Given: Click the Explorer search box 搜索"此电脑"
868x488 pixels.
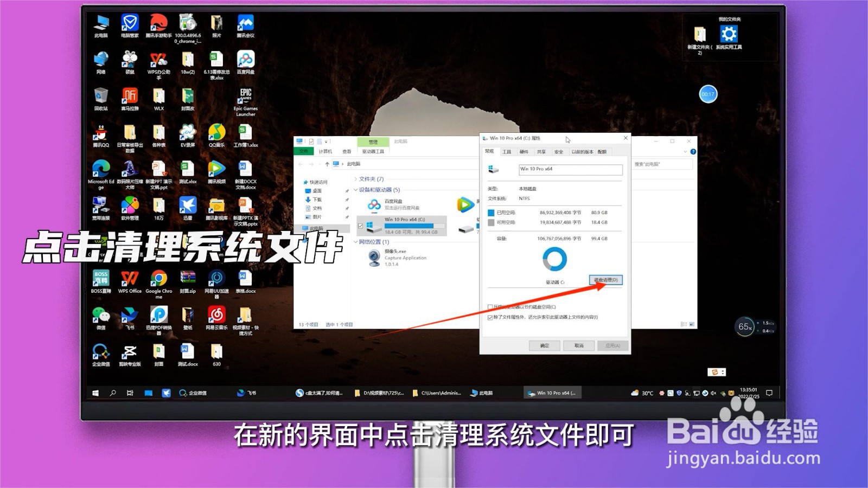Looking at the screenshot, I should [663, 164].
